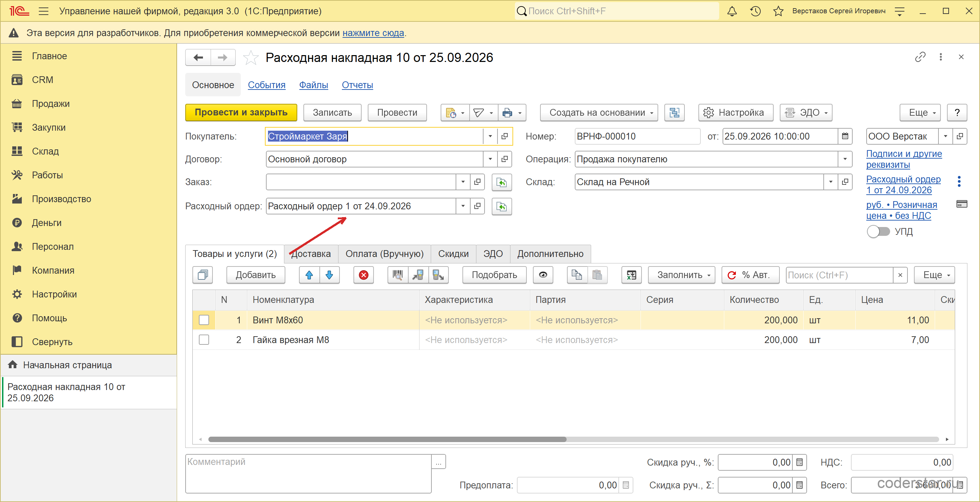Open the main menu hamburger icon

(44, 11)
